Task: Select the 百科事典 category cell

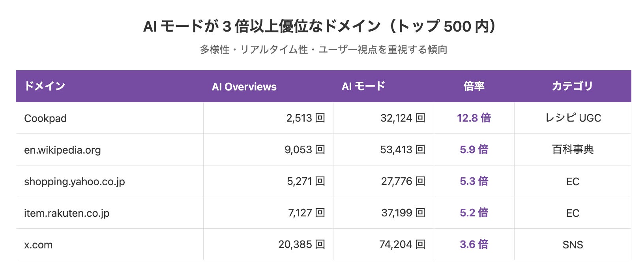Action: pos(573,149)
